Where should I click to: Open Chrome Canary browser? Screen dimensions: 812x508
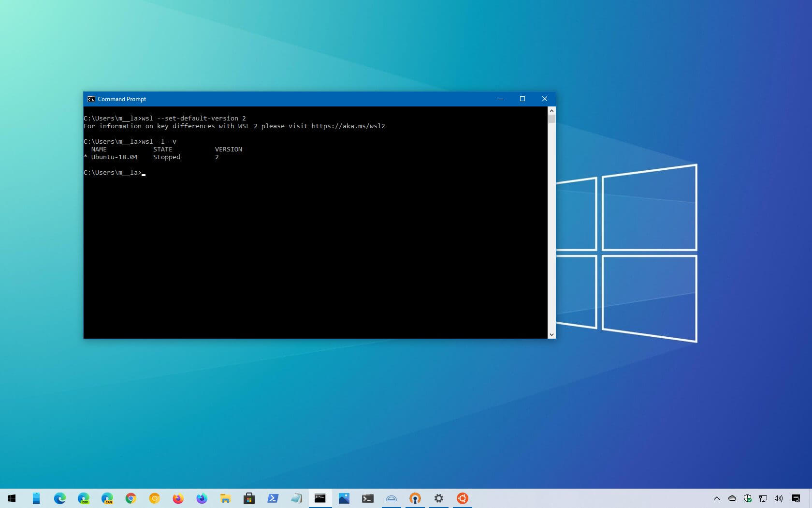tap(107, 498)
